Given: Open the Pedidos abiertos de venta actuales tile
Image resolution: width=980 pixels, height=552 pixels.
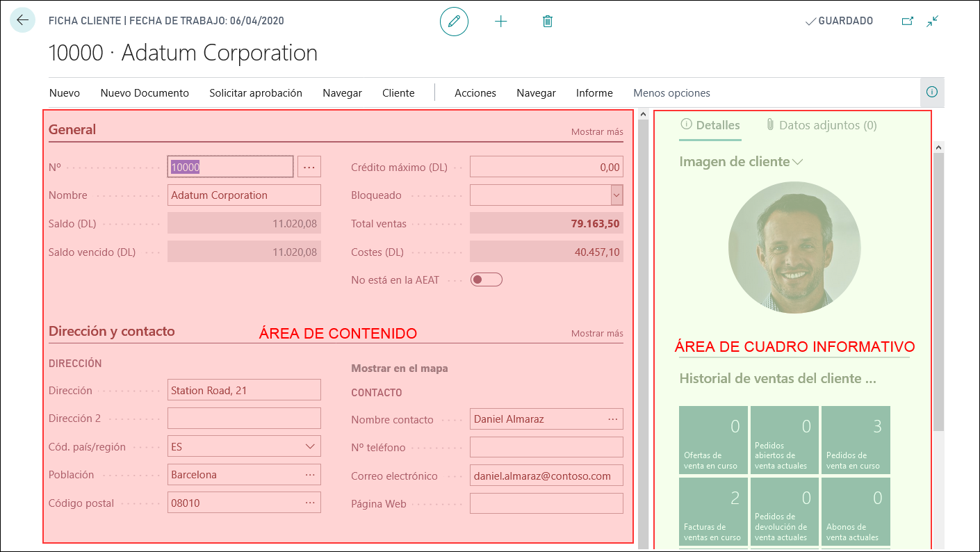Looking at the screenshot, I should tap(784, 440).
